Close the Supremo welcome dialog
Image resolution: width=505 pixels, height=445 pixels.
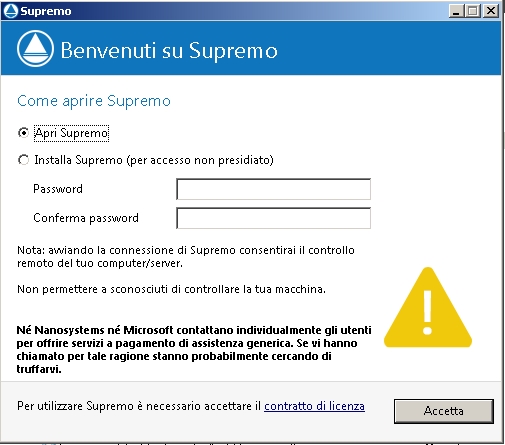point(491,11)
